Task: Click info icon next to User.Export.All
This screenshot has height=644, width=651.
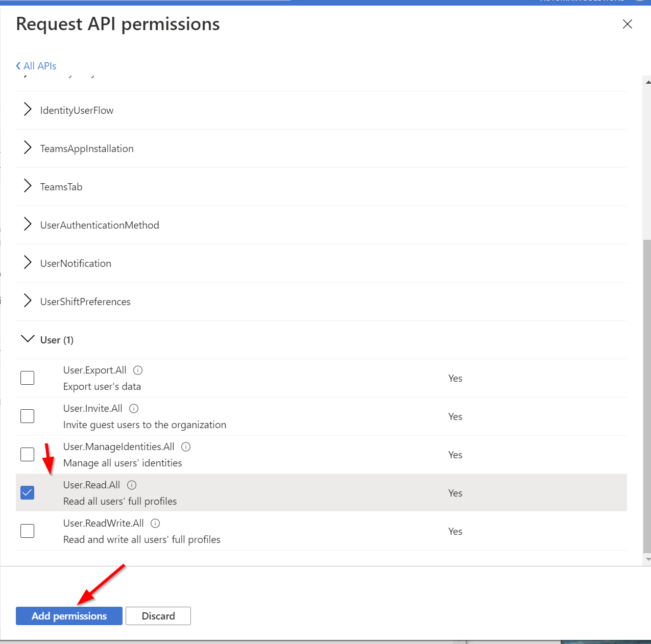Action: 138,370
